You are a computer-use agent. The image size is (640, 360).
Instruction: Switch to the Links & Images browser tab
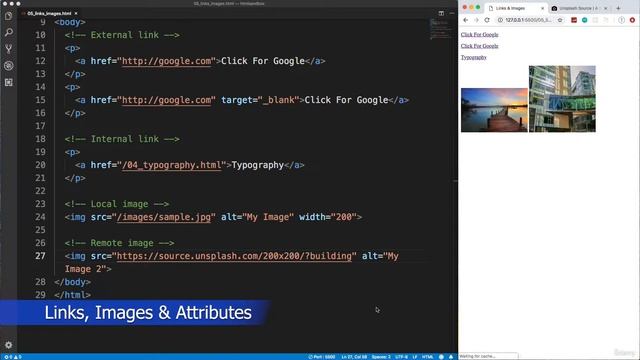point(515,8)
